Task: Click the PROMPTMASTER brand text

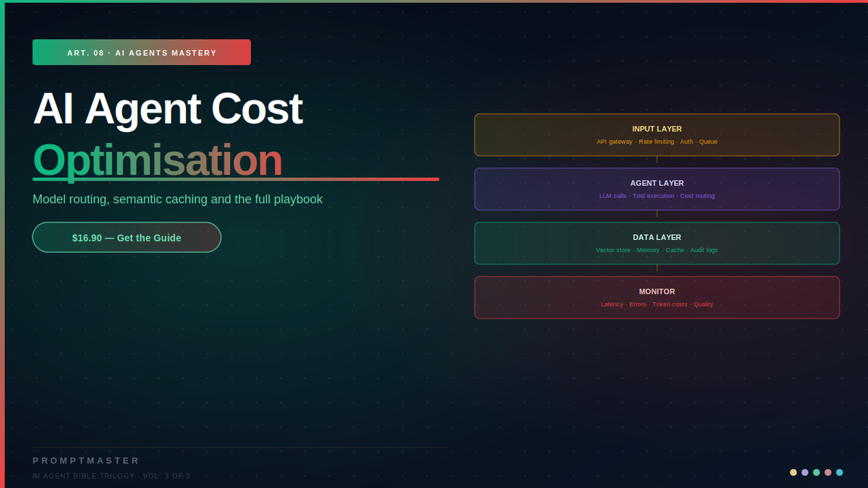Action: click(86, 461)
